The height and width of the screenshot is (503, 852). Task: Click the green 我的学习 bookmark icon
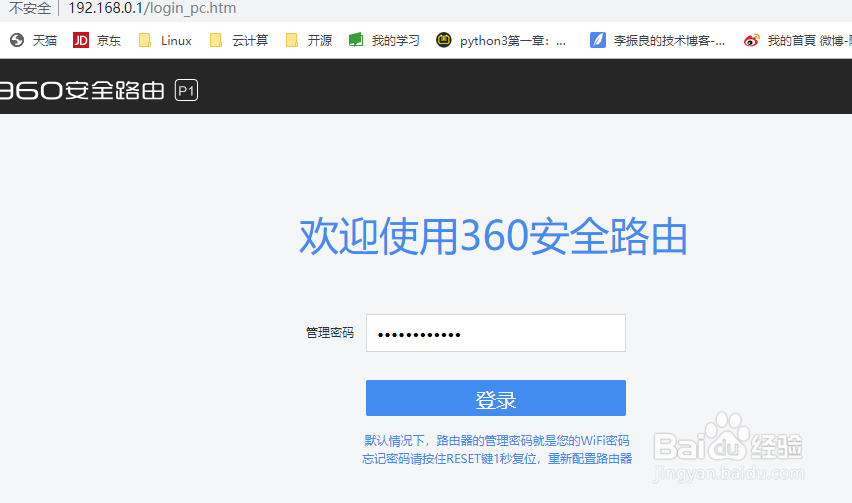coord(356,40)
